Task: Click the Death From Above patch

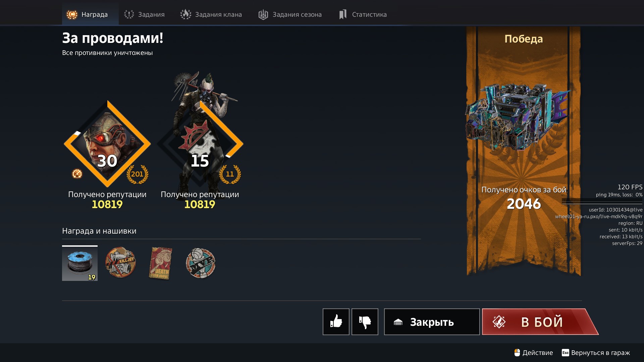Action: [x=161, y=263]
